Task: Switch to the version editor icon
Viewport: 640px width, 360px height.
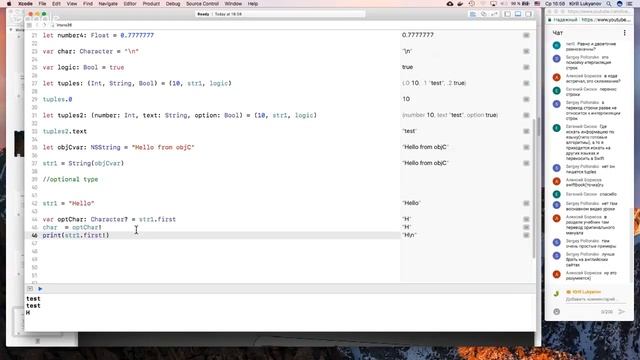Action: click(x=494, y=14)
